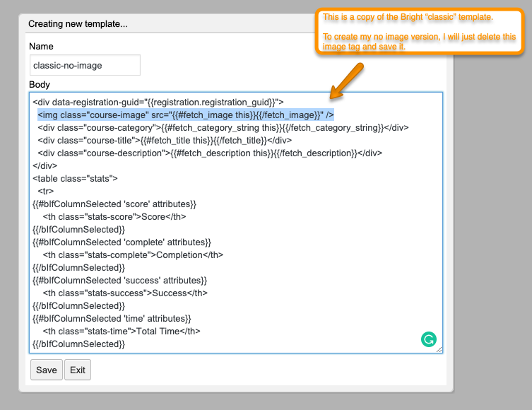This screenshot has height=410, width=532.
Task: Click the green Grammarly icon
Action: click(x=429, y=339)
